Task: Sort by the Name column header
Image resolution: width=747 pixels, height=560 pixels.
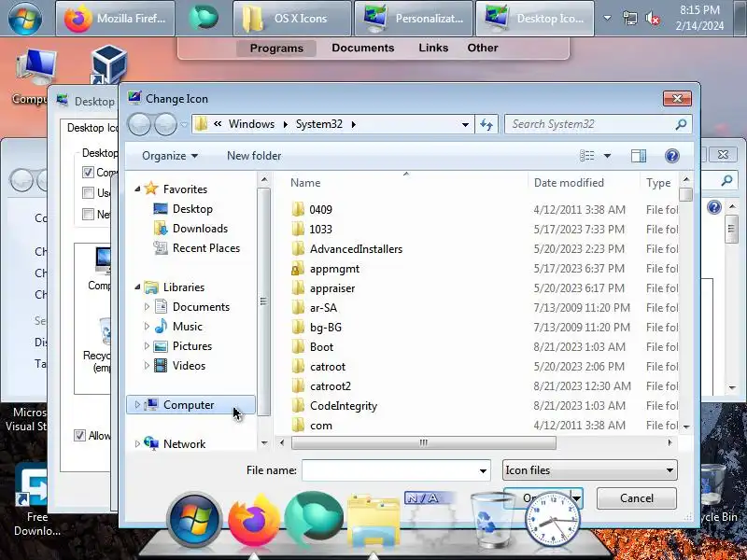Action: click(x=305, y=183)
